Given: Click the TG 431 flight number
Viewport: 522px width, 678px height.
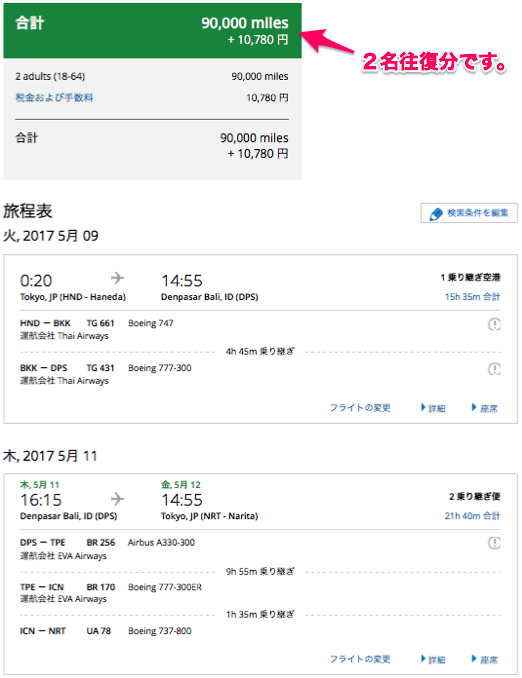Looking at the screenshot, I should point(100,368).
